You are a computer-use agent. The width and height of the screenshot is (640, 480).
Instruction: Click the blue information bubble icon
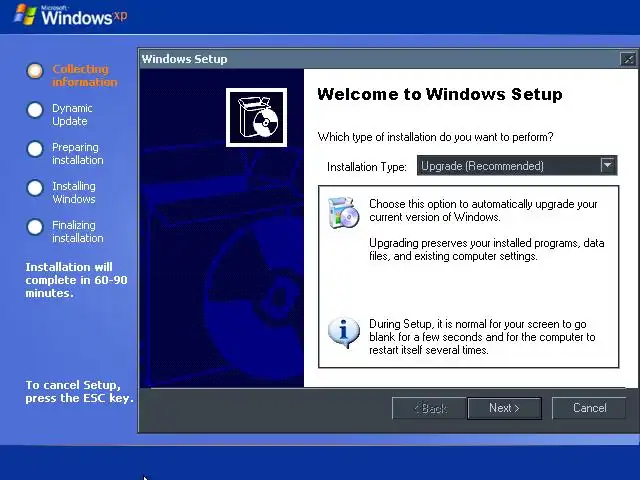pyautogui.click(x=344, y=333)
